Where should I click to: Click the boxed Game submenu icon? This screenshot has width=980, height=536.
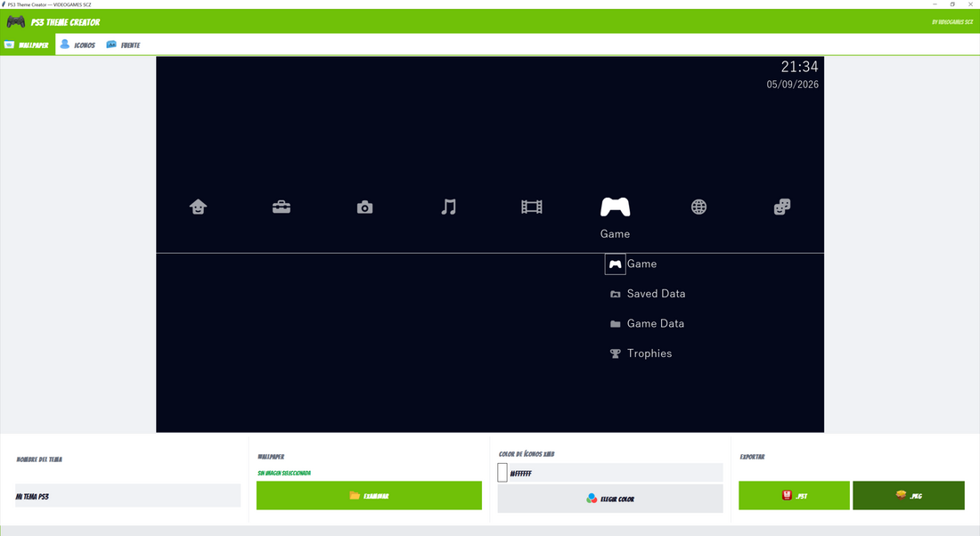(x=615, y=264)
